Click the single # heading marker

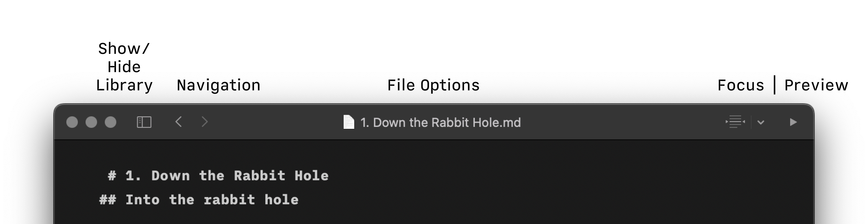click(112, 176)
